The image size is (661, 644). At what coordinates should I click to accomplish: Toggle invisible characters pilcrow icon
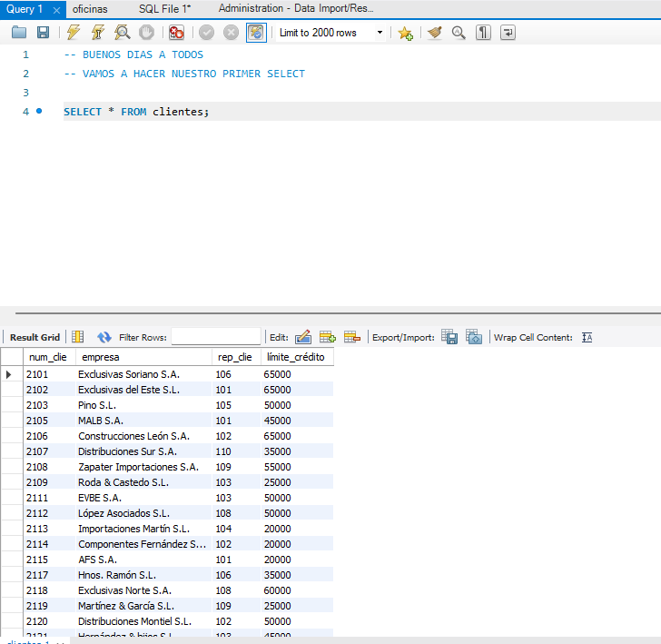tap(484, 33)
